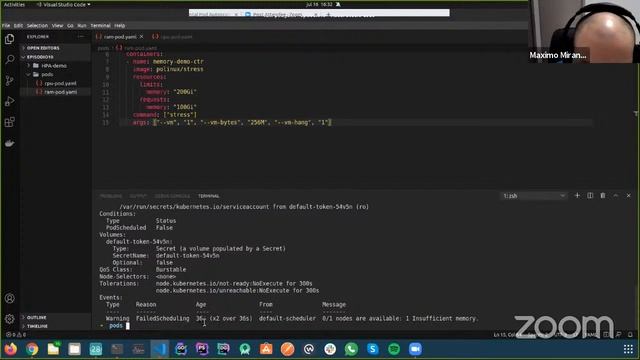The width and height of the screenshot is (640, 360).
Task: Open the Run and Debug view
Action: coord(9,101)
